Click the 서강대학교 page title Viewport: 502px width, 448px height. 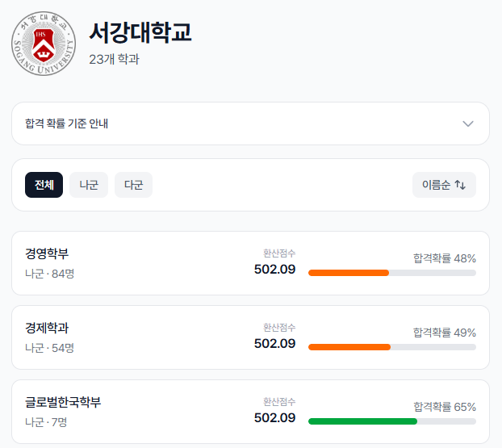[140, 32]
